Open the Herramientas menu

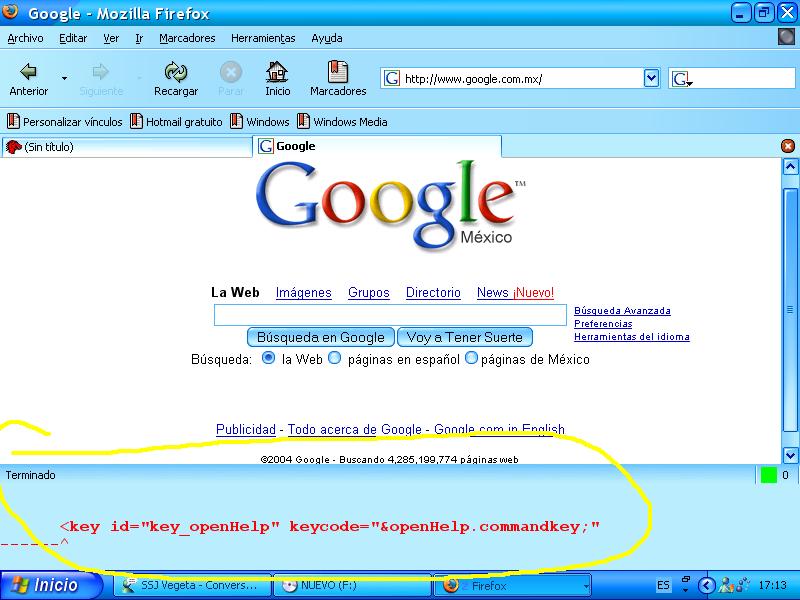click(263, 38)
